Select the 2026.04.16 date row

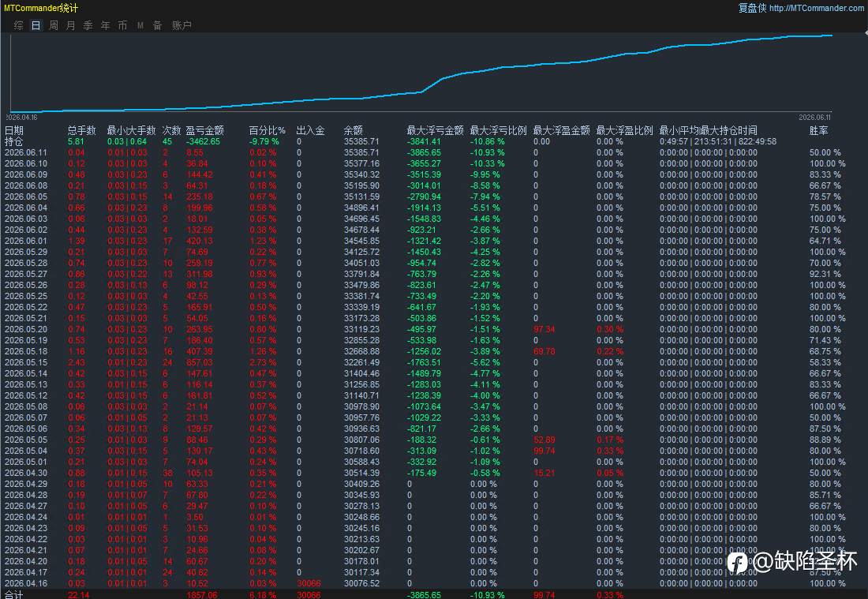click(x=26, y=583)
